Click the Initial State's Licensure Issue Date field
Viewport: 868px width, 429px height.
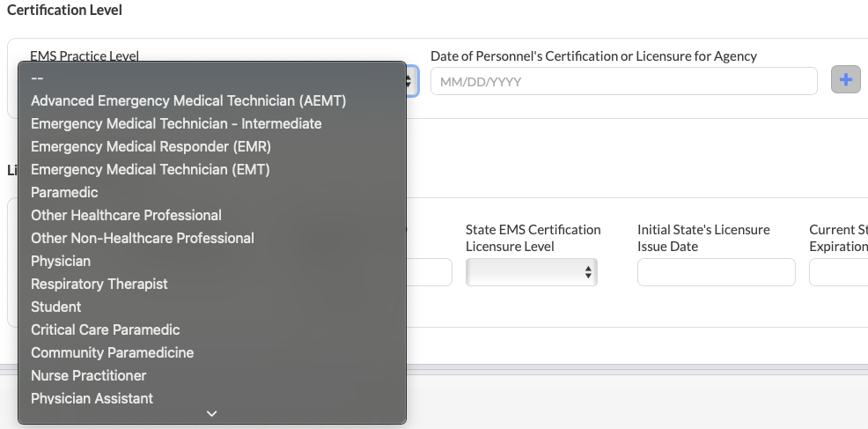tap(716, 273)
